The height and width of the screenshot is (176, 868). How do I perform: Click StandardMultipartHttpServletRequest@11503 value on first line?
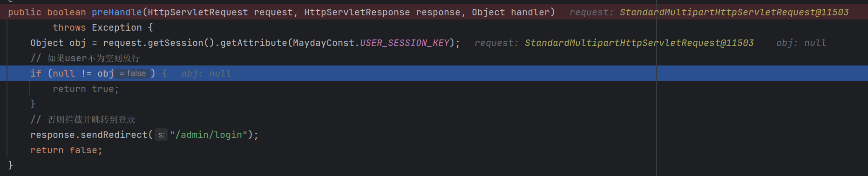734,13
